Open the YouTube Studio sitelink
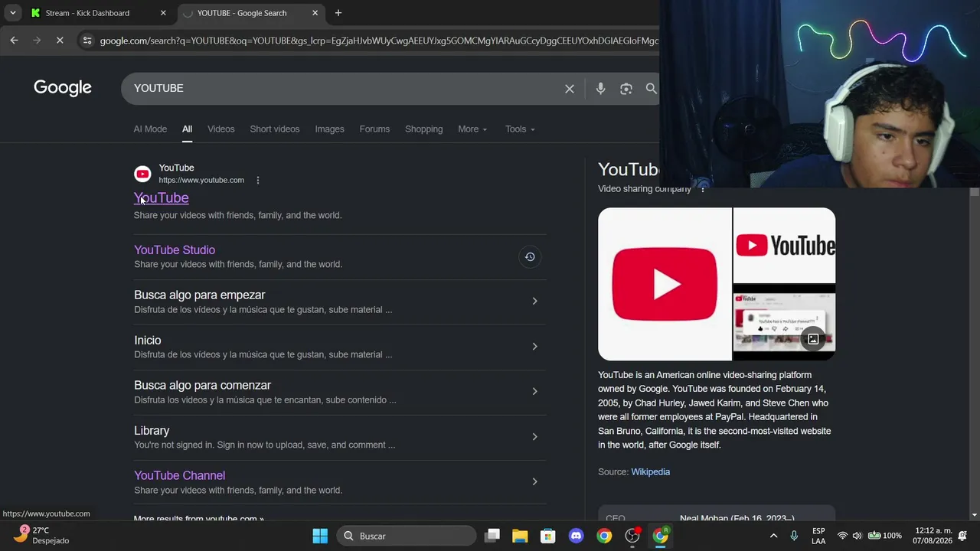The height and width of the screenshot is (551, 980). (x=175, y=250)
